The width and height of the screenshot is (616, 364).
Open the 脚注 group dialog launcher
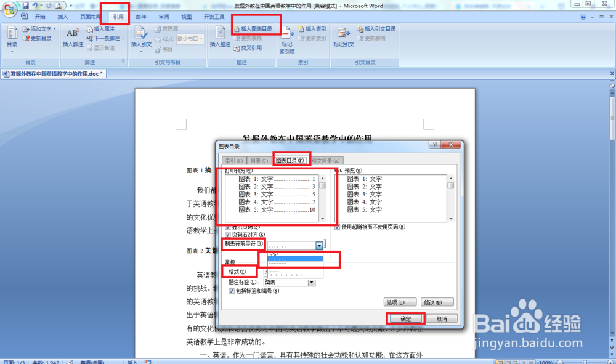(x=123, y=62)
